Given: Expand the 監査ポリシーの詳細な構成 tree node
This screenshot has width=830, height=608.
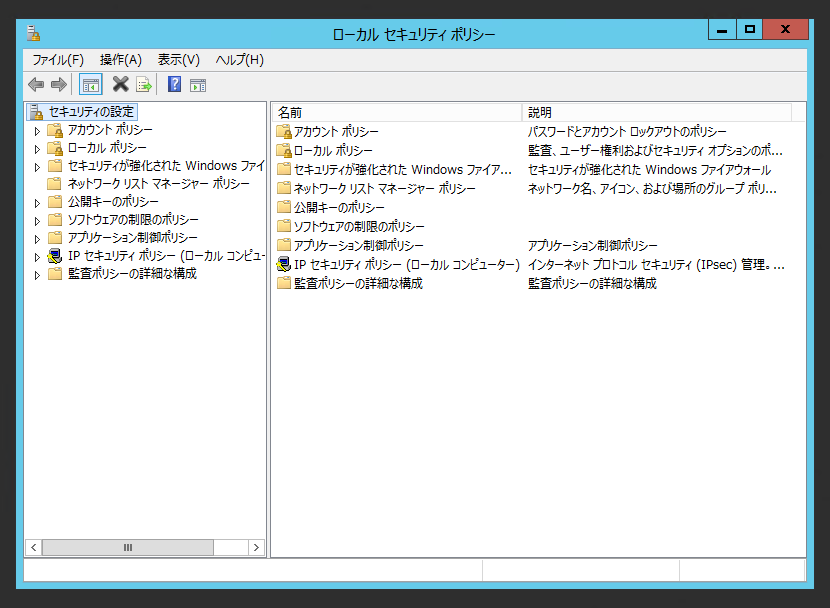Looking at the screenshot, I should (37, 275).
